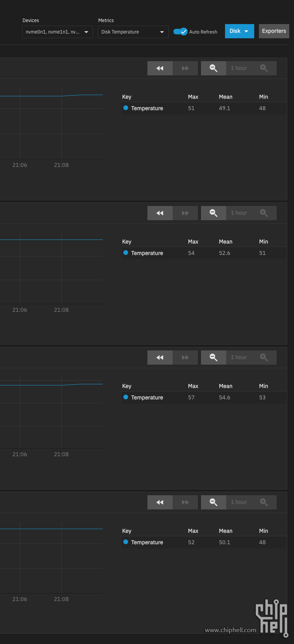The width and height of the screenshot is (294, 644).
Task: Click the blue legend dot in the max 51 row
Action: click(126, 108)
